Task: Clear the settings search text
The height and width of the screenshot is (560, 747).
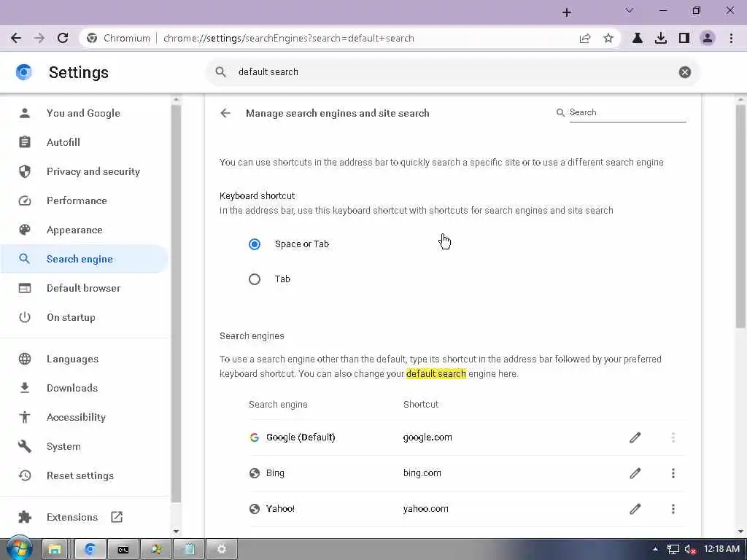Action: (684, 72)
